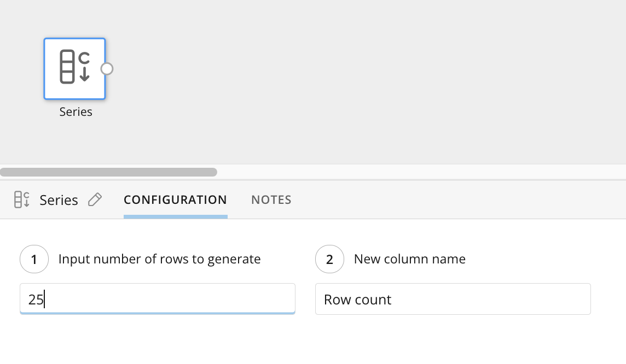This screenshot has width=626, height=364.
Task: Click blank space below the configuration fields
Action: pos(313,341)
